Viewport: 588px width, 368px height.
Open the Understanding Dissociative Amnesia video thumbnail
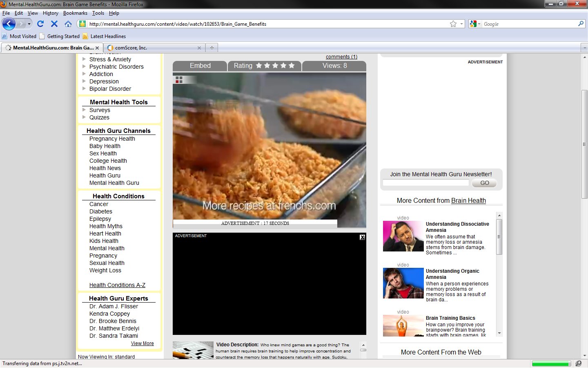(403, 236)
